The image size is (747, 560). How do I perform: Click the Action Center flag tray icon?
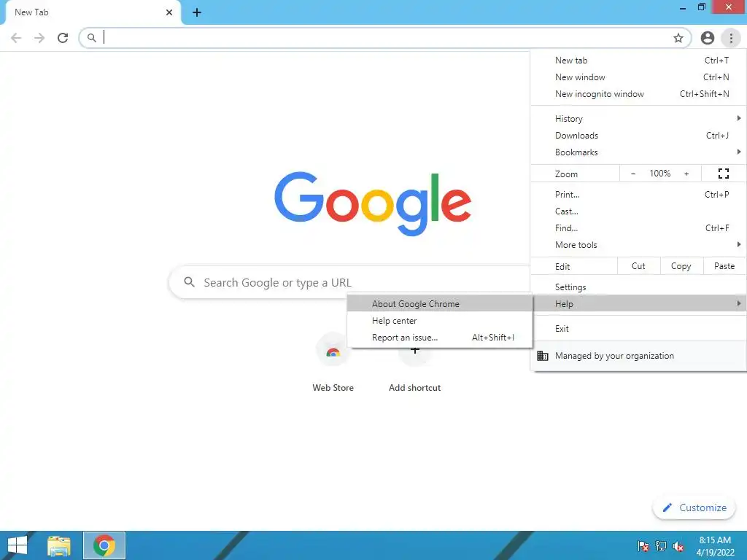tap(643, 546)
